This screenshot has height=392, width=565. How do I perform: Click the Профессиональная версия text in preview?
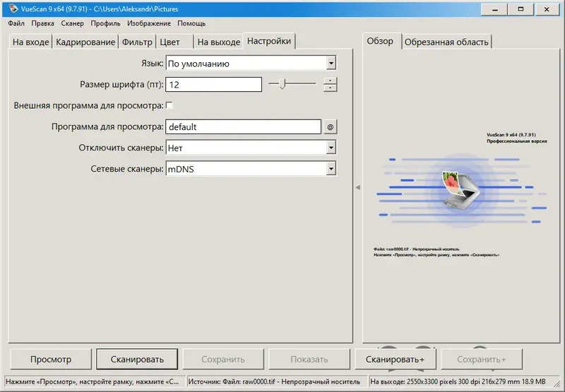pyautogui.click(x=517, y=141)
